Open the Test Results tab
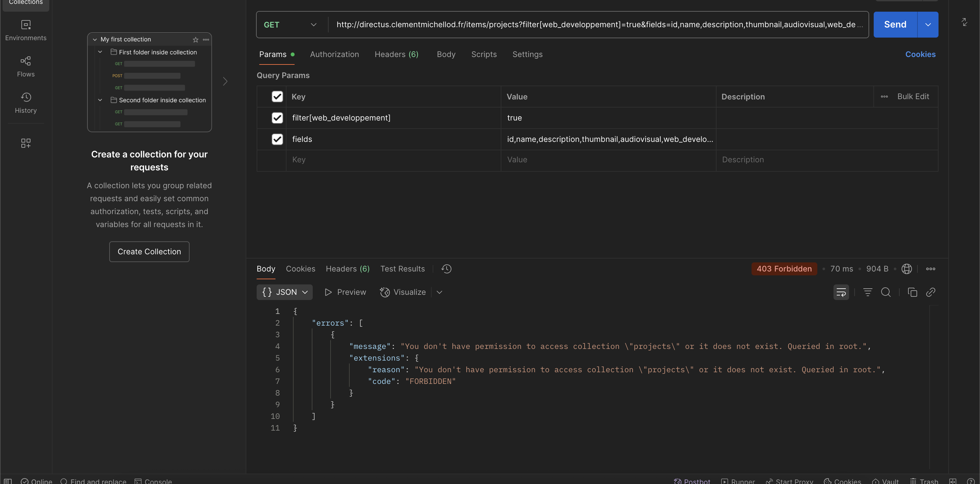980x484 pixels. click(402, 269)
